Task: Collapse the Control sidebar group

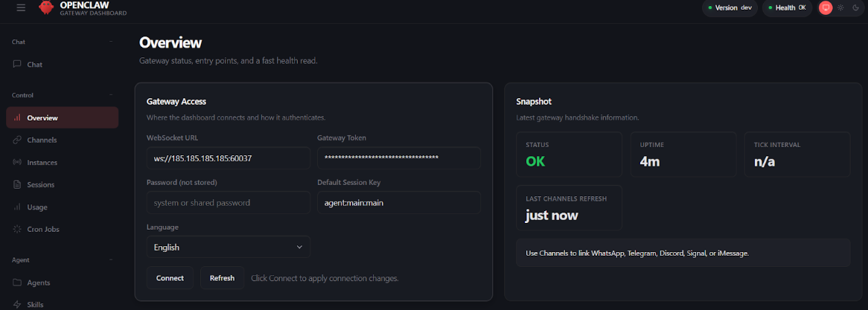Action: (111, 95)
